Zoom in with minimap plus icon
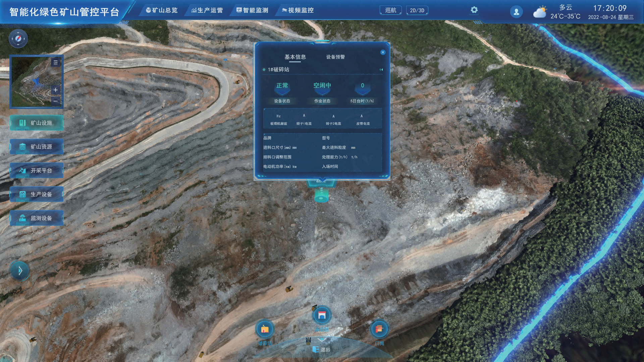 point(56,90)
